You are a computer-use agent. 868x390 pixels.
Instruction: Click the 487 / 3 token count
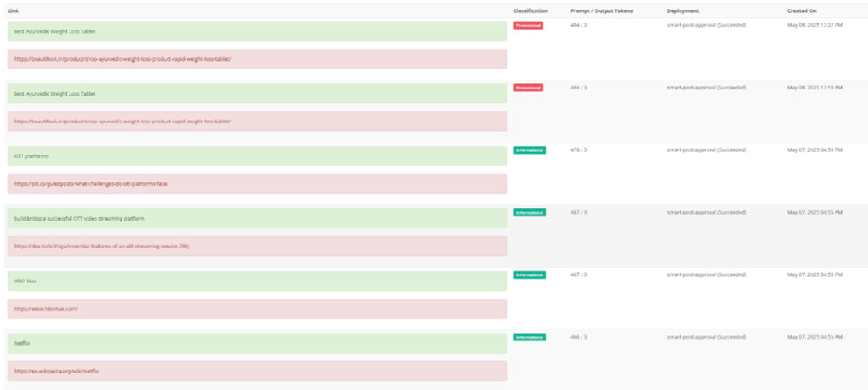point(579,212)
